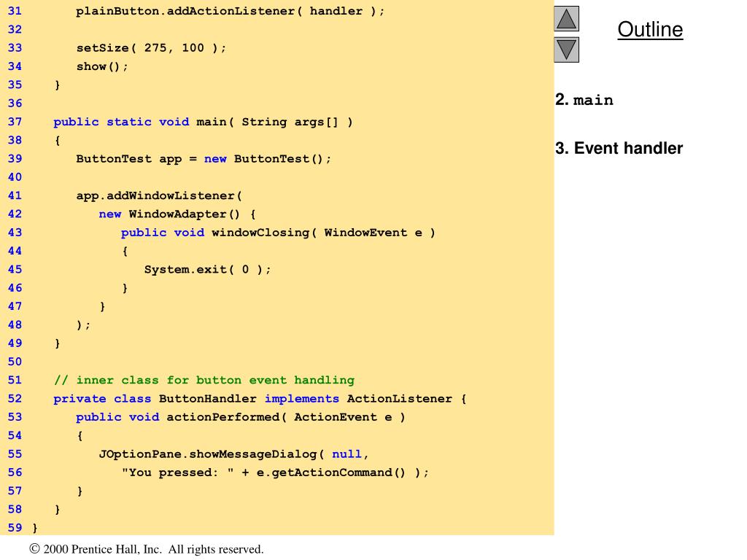
Task: Click 'app.addWindowListener(' on line 41
Action: pos(159,195)
